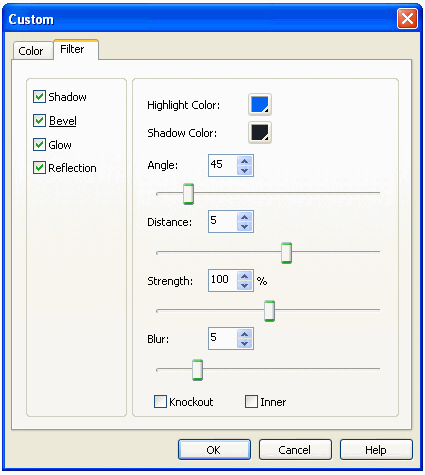Increase Angle with the up arrow
The image size is (425, 475).
[245, 161]
